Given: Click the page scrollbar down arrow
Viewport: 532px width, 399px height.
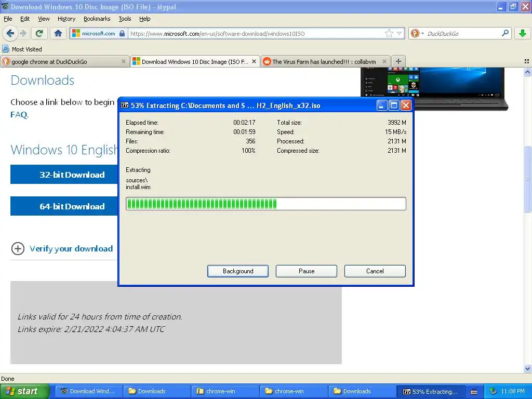Looking at the screenshot, I should pyautogui.click(x=527, y=368).
